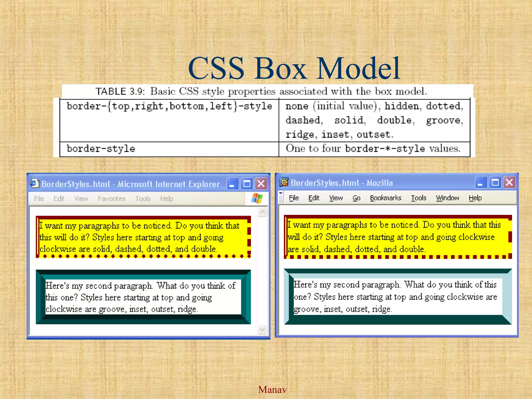
Task: Click the teal-bordered second paragraph in IE
Action: click(x=143, y=297)
